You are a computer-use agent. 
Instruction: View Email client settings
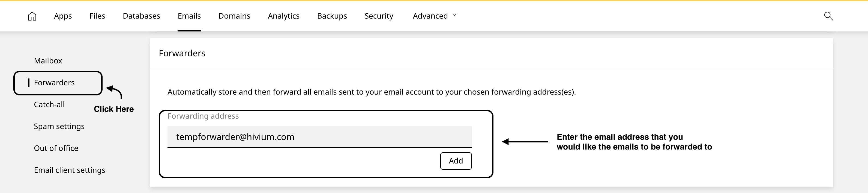click(x=69, y=170)
